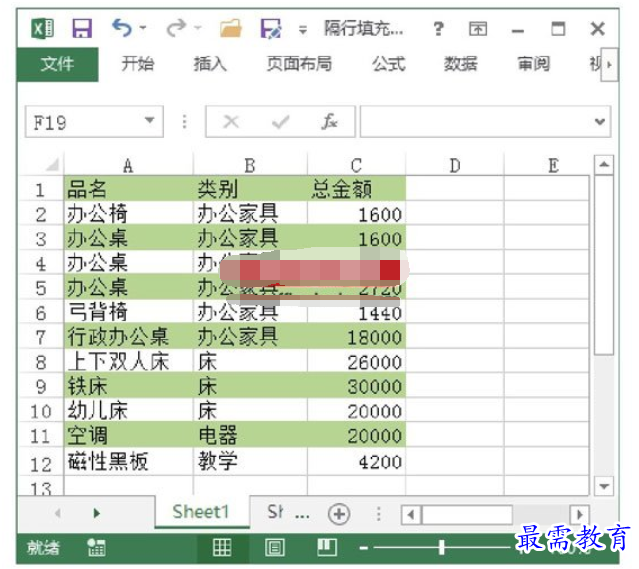Click the Save As icon with pencil
The width and height of the screenshot is (639, 569).
pos(271,29)
